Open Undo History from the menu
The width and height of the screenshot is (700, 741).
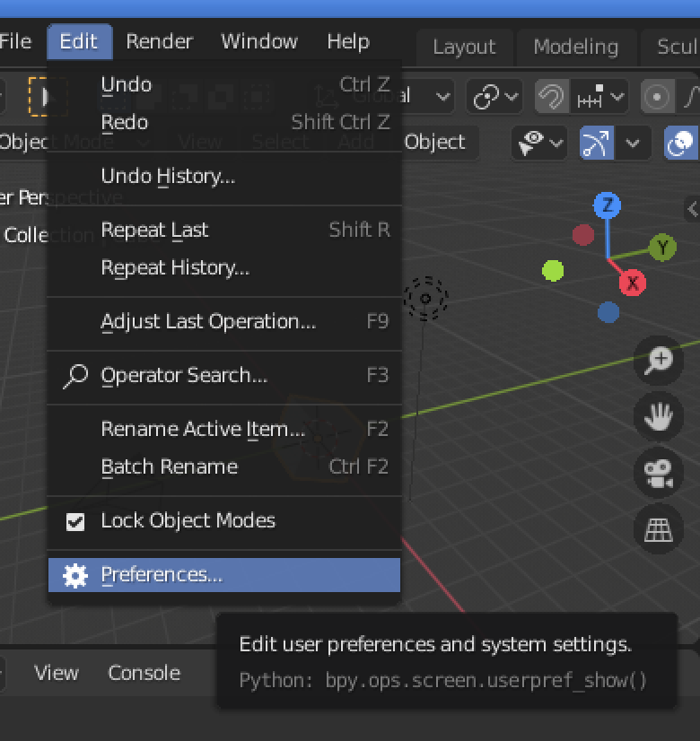224,176
